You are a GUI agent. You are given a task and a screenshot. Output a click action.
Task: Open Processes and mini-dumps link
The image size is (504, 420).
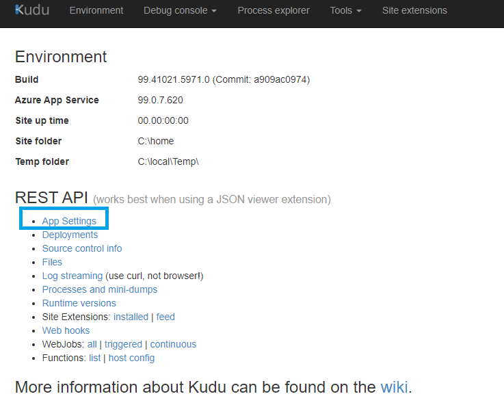pos(100,289)
